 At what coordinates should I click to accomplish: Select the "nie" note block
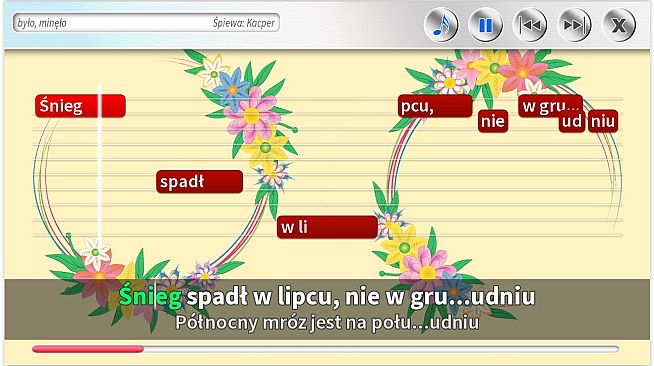[x=493, y=121]
